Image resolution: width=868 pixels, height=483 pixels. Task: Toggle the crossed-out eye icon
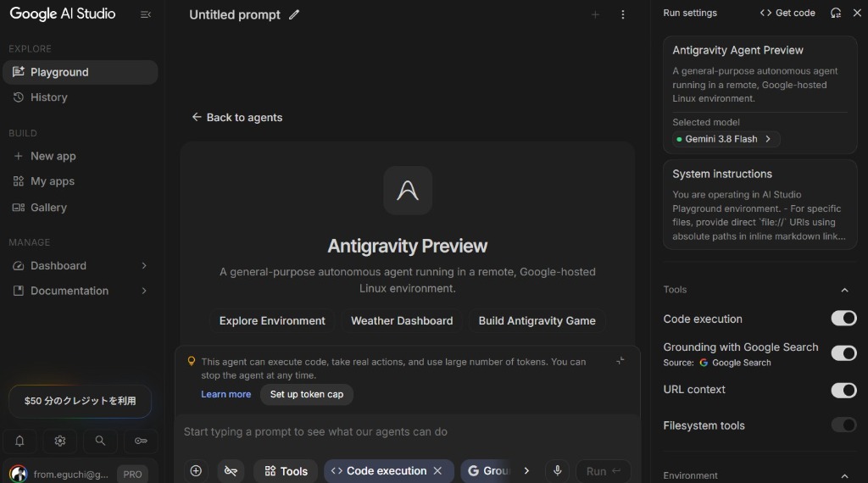point(231,471)
